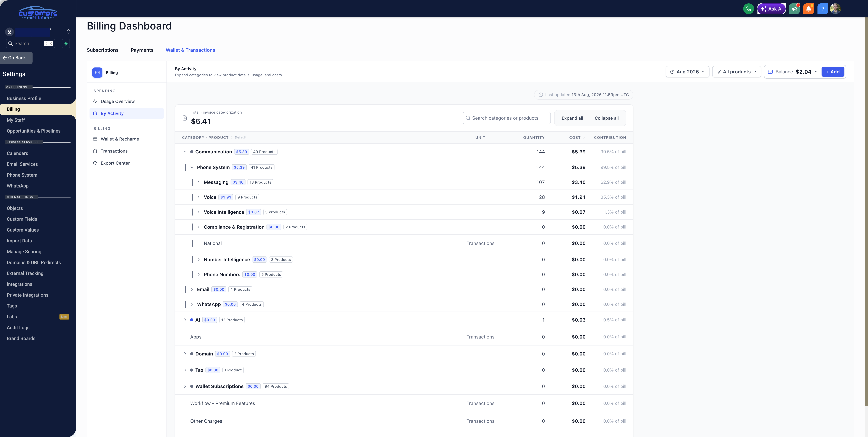The width and height of the screenshot is (868, 437).
Task: Open Usage Overview link
Action: pos(118,101)
